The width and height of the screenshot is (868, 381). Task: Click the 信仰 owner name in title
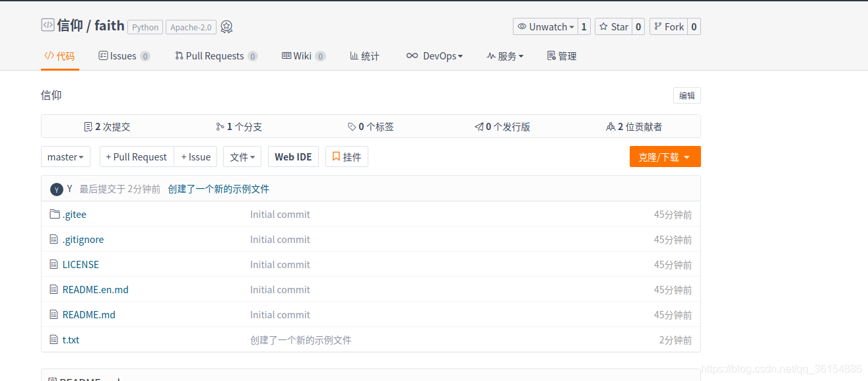tap(71, 26)
